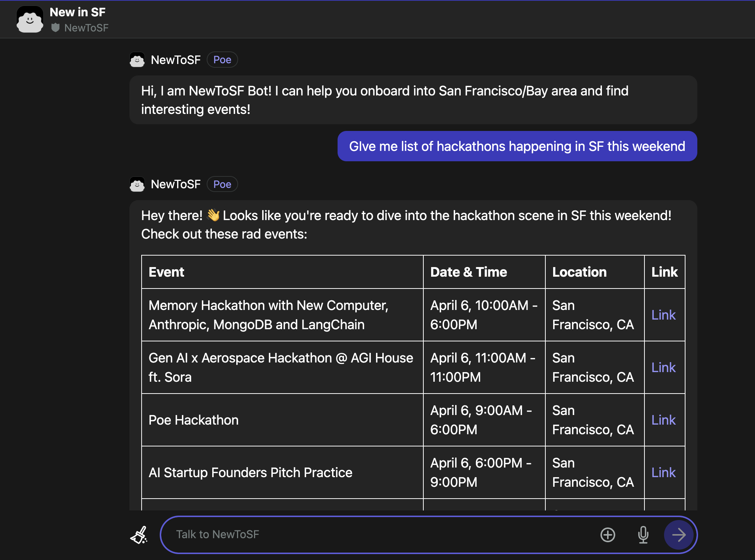Click bot avatar above hackathon list reply
The image size is (755, 560).
pyautogui.click(x=137, y=184)
